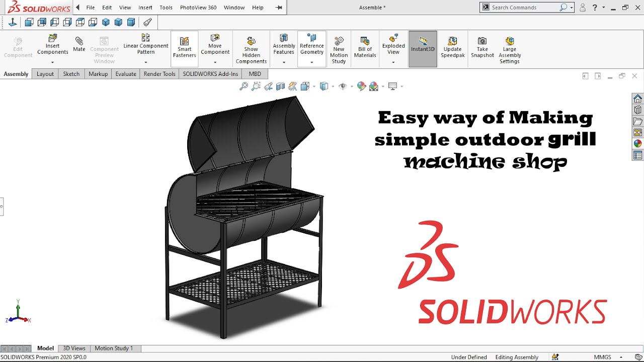Open the File menu
The image size is (644, 362).
[91, 8]
